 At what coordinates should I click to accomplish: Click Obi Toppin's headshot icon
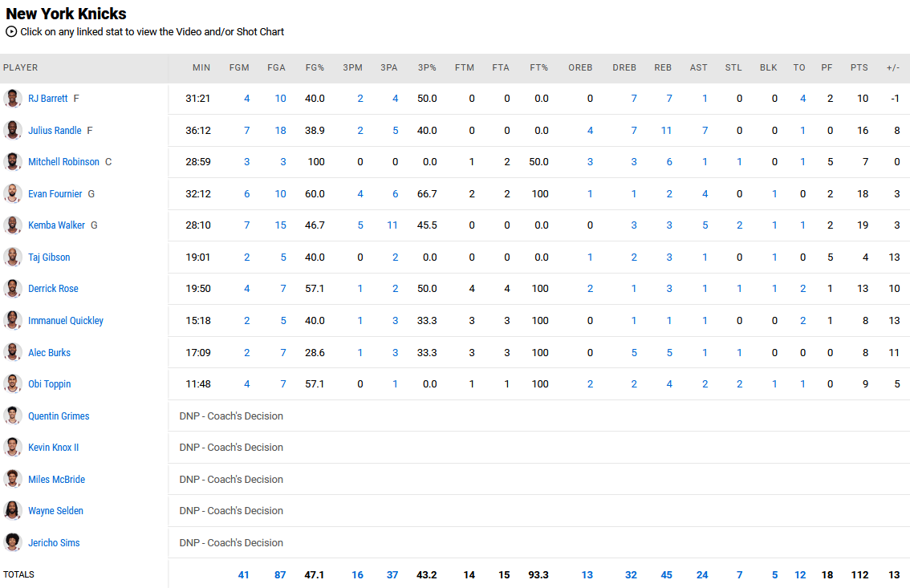[x=12, y=384]
